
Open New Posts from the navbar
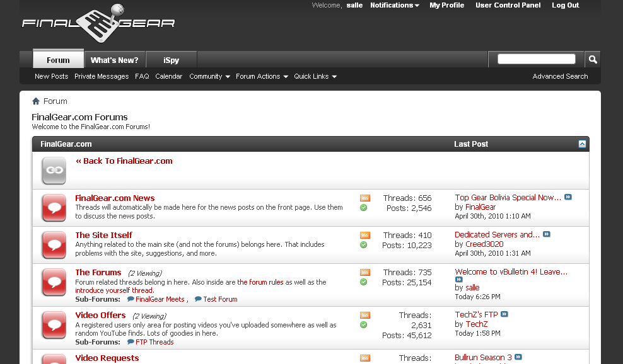[51, 76]
